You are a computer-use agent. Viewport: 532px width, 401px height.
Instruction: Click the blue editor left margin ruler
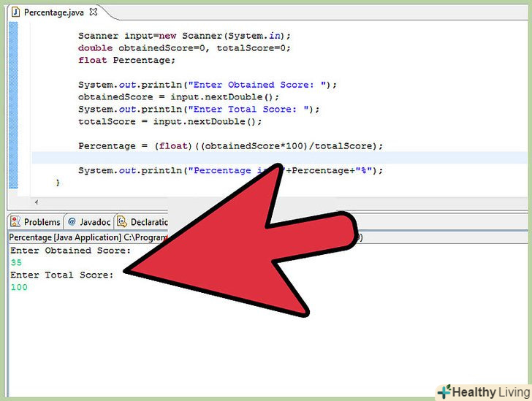pos(13,105)
